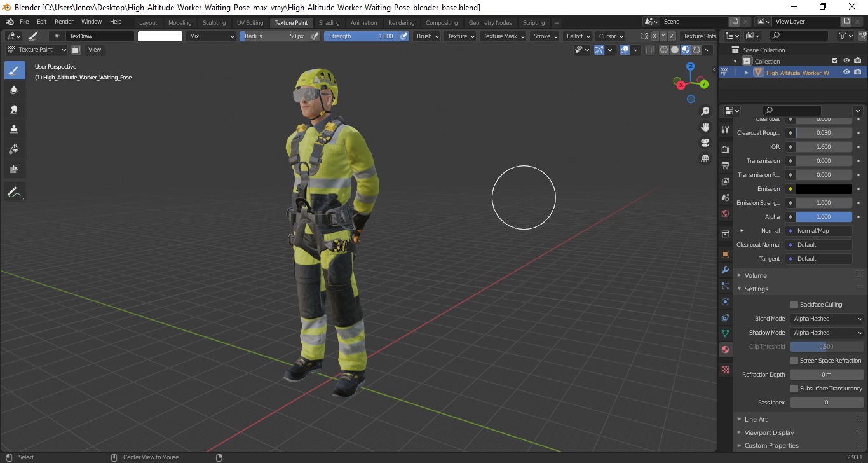This screenshot has height=463, width=868.
Task: Open the Shadow Mode dropdown
Action: click(x=827, y=333)
